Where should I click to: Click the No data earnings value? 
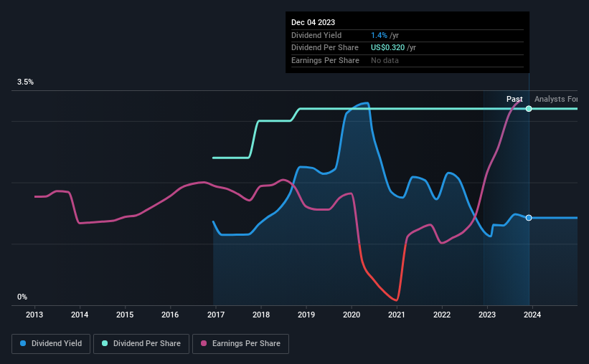click(385, 60)
